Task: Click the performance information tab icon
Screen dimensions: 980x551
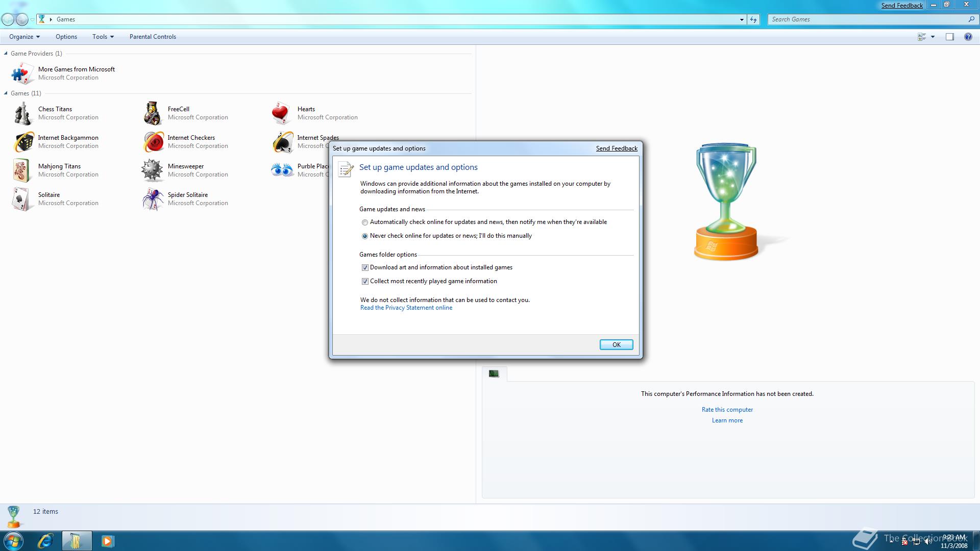Action: 494,373
